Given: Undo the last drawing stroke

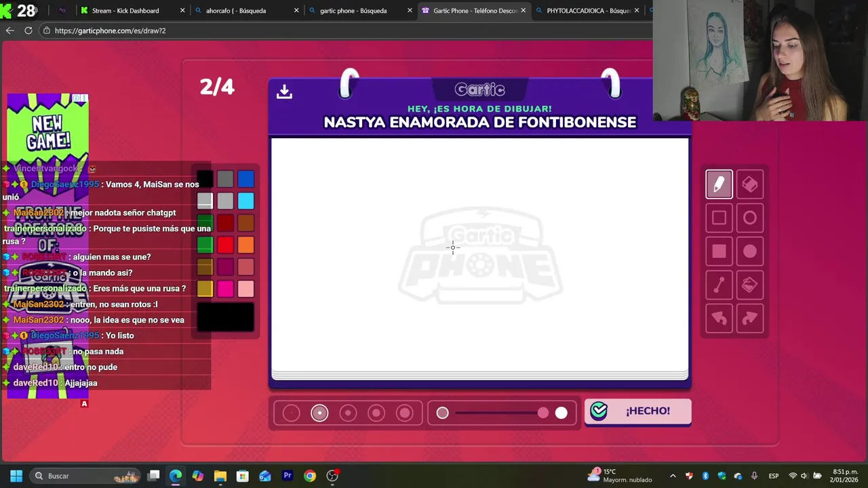Looking at the screenshot, I should click(719, 319).
